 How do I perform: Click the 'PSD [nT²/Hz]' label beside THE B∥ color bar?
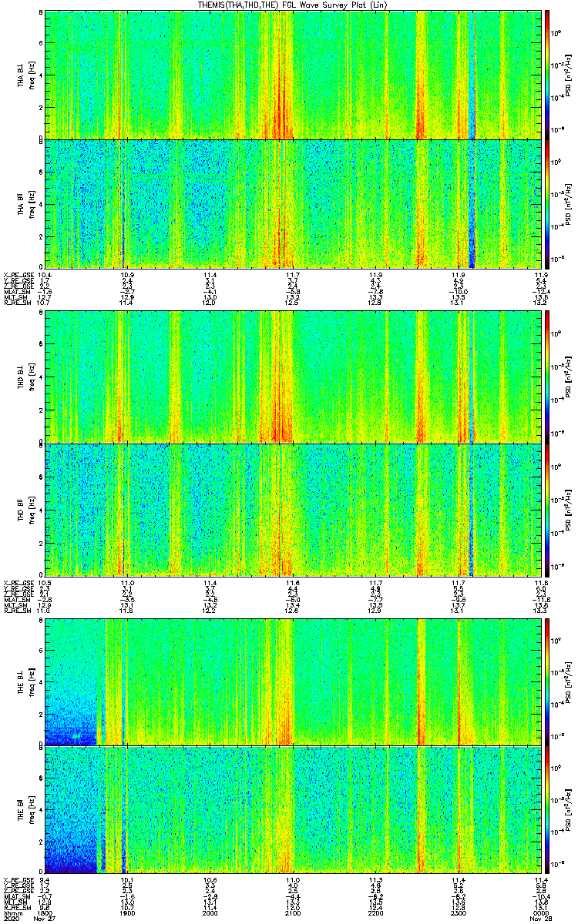[568, 810]
